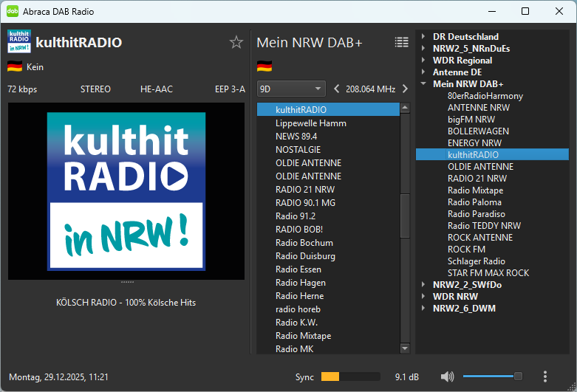Expand the WDR NRW ensemble

[x=423, y=297]
